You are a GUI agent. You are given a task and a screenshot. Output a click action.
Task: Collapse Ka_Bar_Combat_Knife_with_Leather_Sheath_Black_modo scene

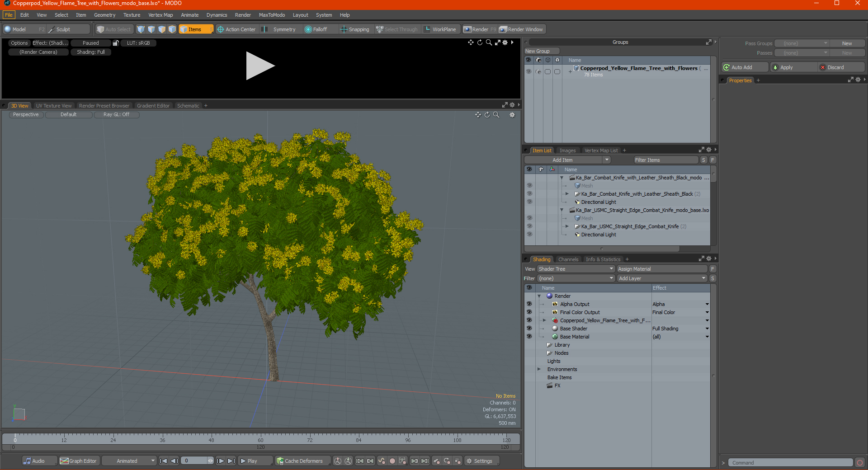pos(562,178)
